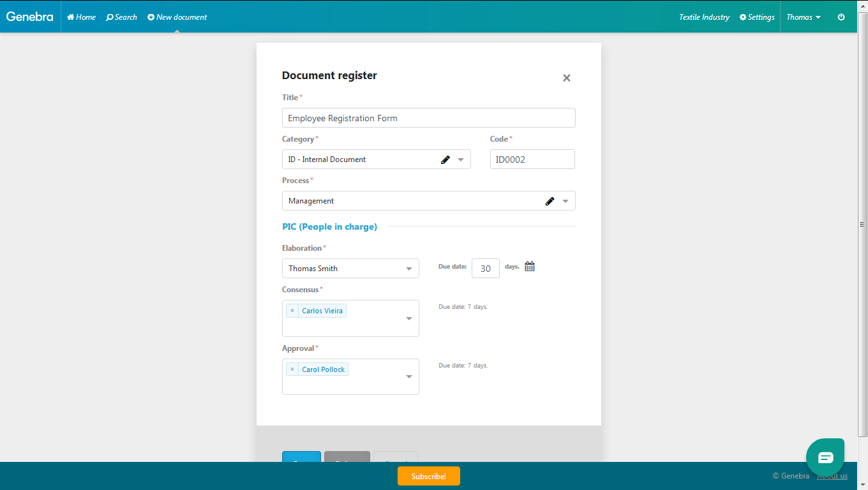
Task: Open the chat widget icon
Action: pyautogui.click(x=825, y=457)
